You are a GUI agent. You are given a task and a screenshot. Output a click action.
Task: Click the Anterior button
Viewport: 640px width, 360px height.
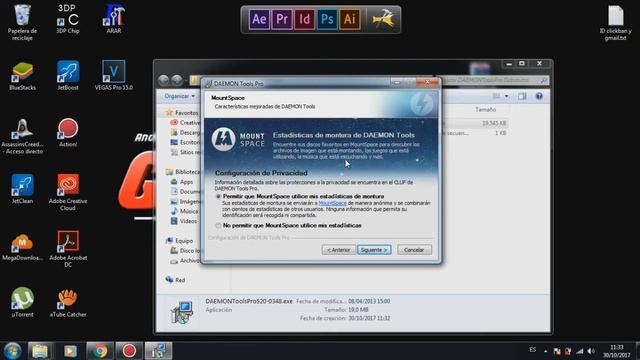(338, 250)
